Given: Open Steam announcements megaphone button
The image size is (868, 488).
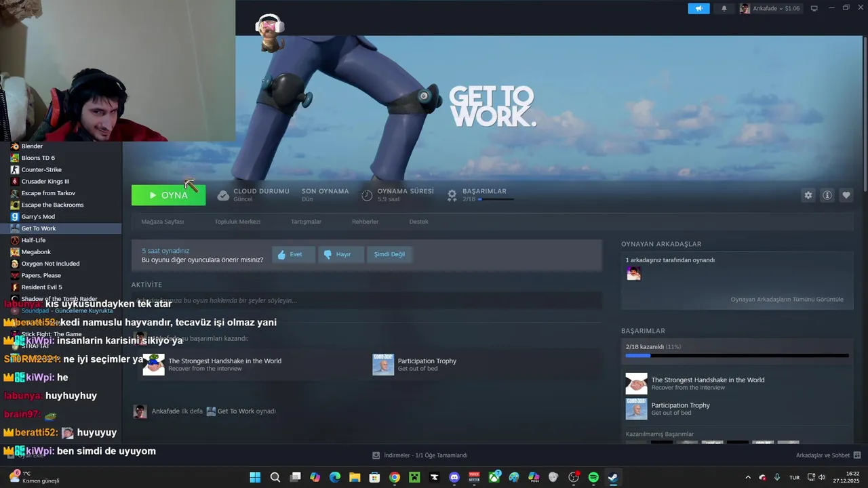Looking at the screenshot, I should 698,8.
